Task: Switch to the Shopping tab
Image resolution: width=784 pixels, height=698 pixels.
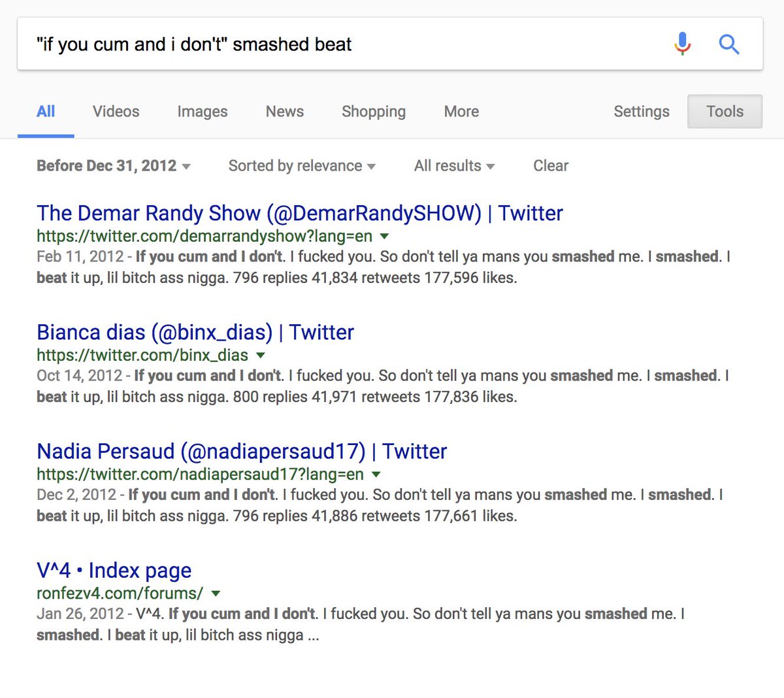Action: pyautogui.click(x=374, y=112)
